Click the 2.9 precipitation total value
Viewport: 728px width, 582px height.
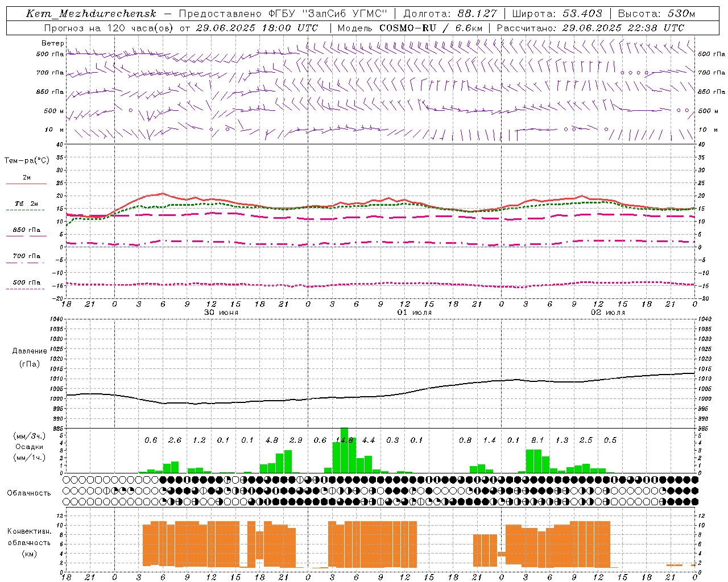pos(296,440)
